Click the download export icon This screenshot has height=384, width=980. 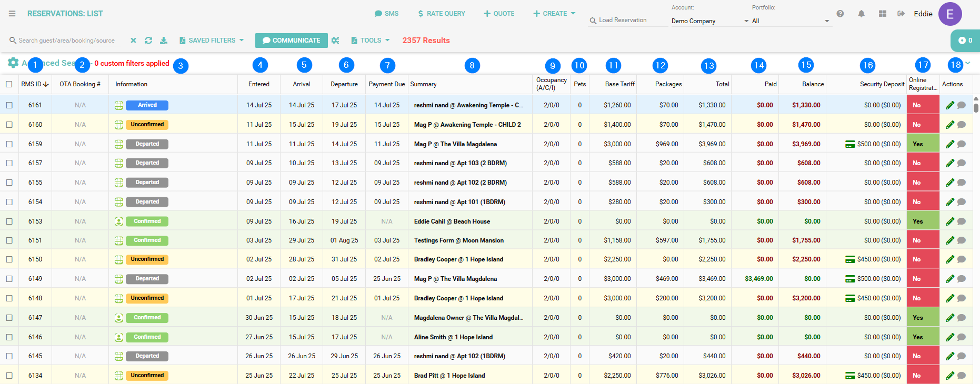coord(164,41)
